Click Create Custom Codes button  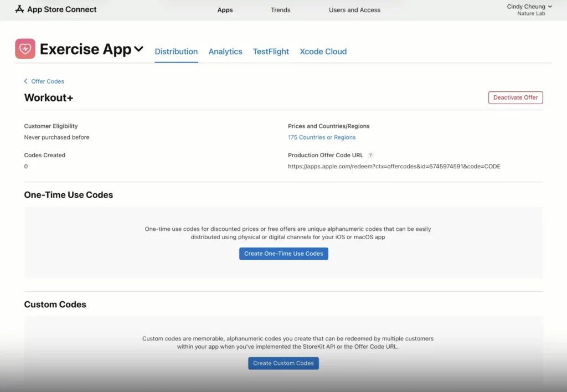pos(283,363)
